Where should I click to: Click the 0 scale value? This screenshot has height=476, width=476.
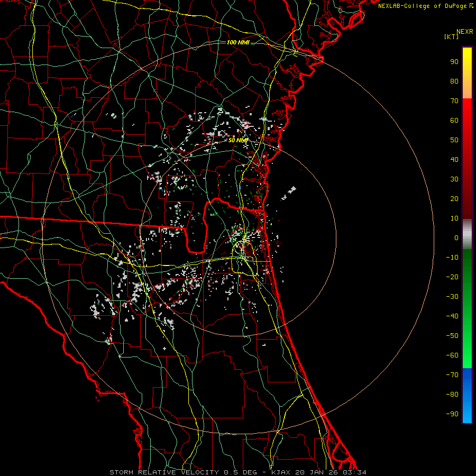(x=456, y=237)
